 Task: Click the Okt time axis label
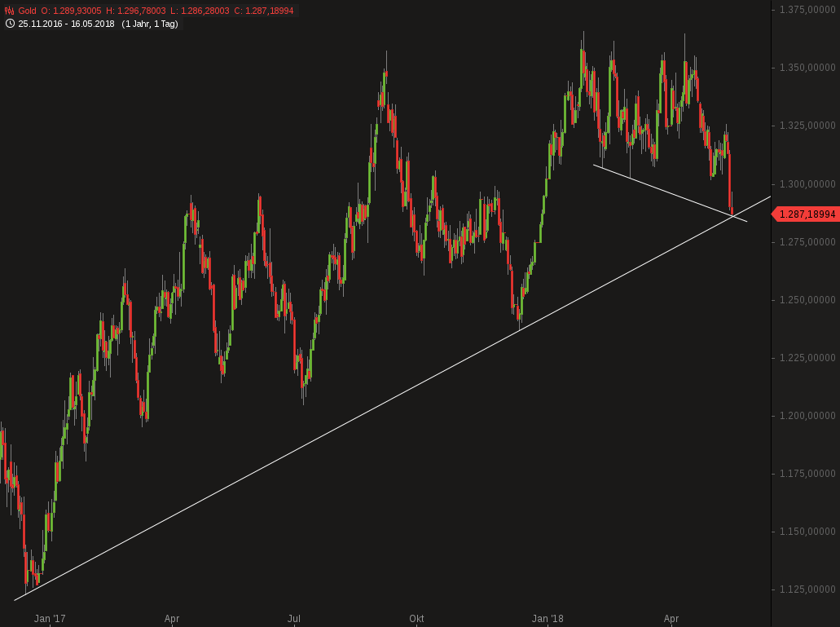tap(416, 618)
